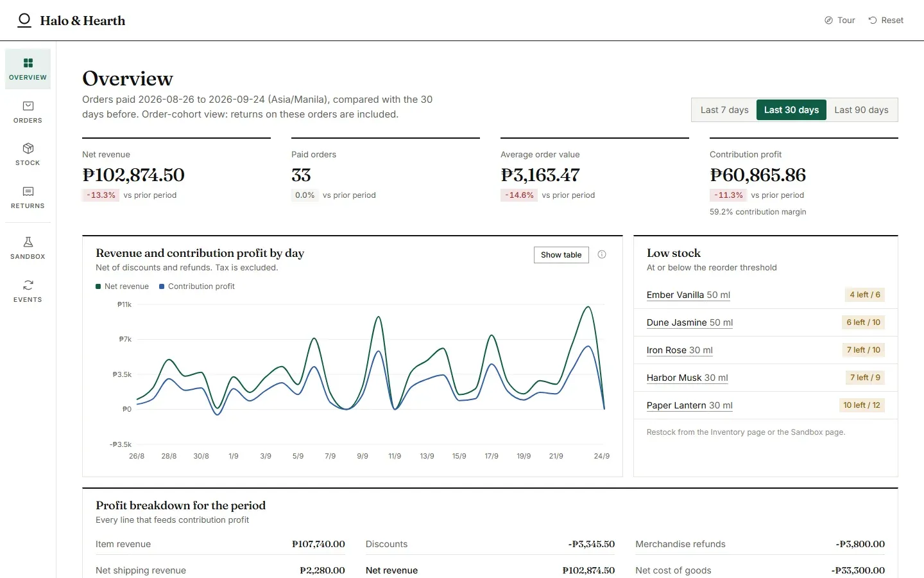Open Paper Lantern 30 ml product link
The image size is (924, 578).
[690, 405]
